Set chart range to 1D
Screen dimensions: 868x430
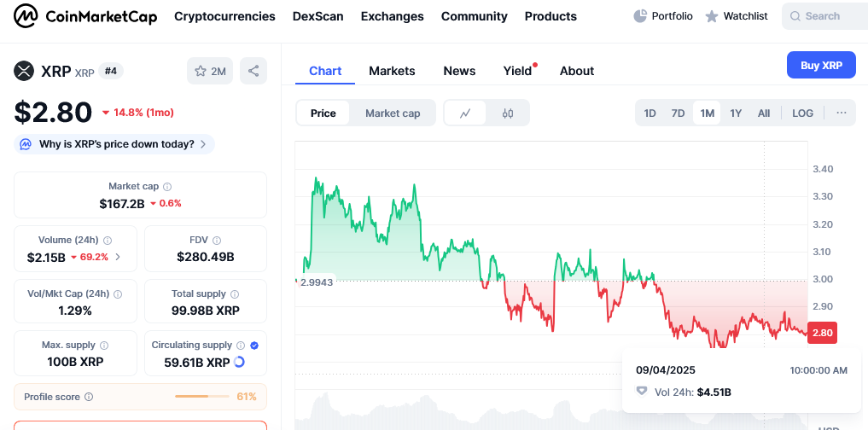[x=650, y=113]
